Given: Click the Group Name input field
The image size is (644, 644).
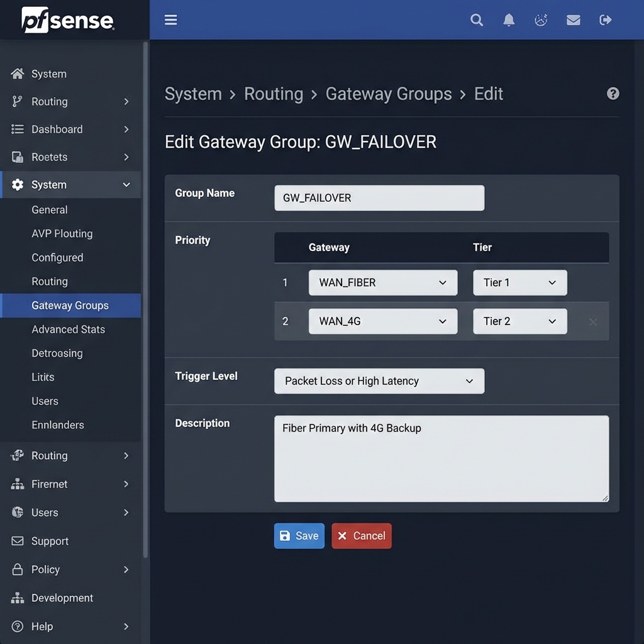Looking at the screenshot, I should 379,198.
